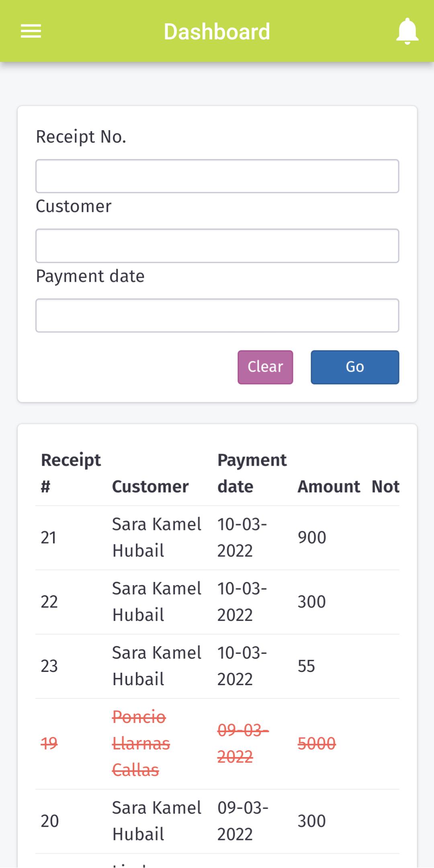
Task: Open receipt number 22 row
Action: coord(217,602)
